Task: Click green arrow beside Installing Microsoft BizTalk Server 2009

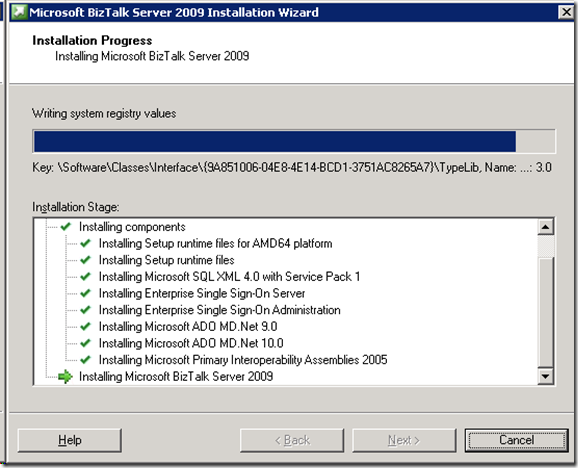Action: tap(66, 376)
